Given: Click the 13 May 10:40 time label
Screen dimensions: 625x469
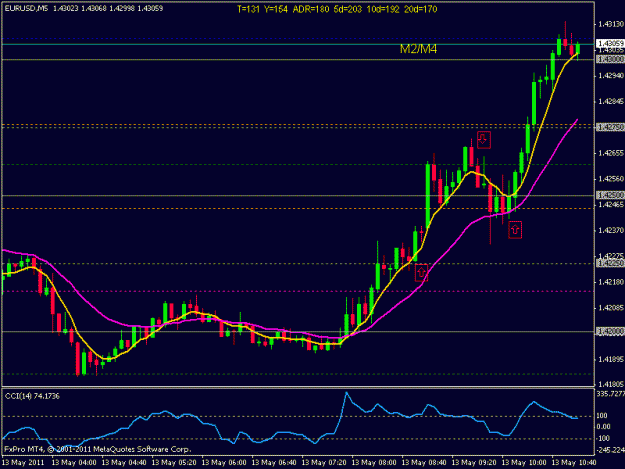Looking at the screenshot, I should (x=574, y=463).
